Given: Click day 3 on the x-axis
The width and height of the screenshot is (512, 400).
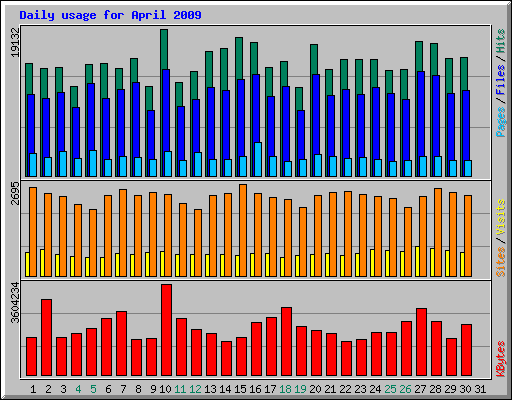Looking at the screenshot, I should pyautogui.click(x=63, y=389).
